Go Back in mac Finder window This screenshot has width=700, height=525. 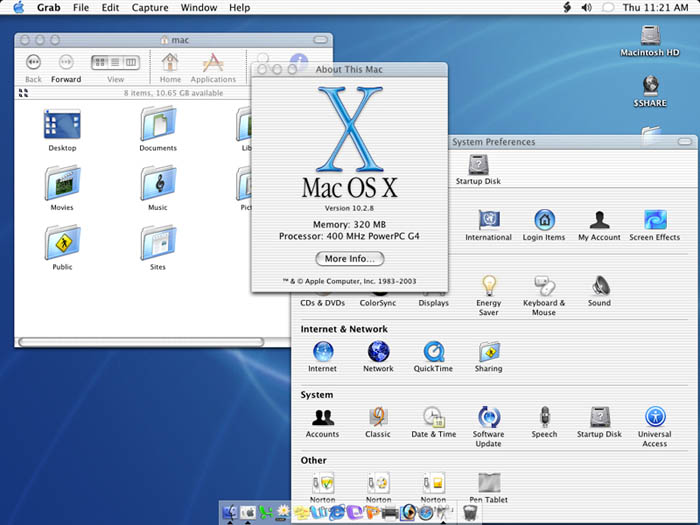[33, 68]
